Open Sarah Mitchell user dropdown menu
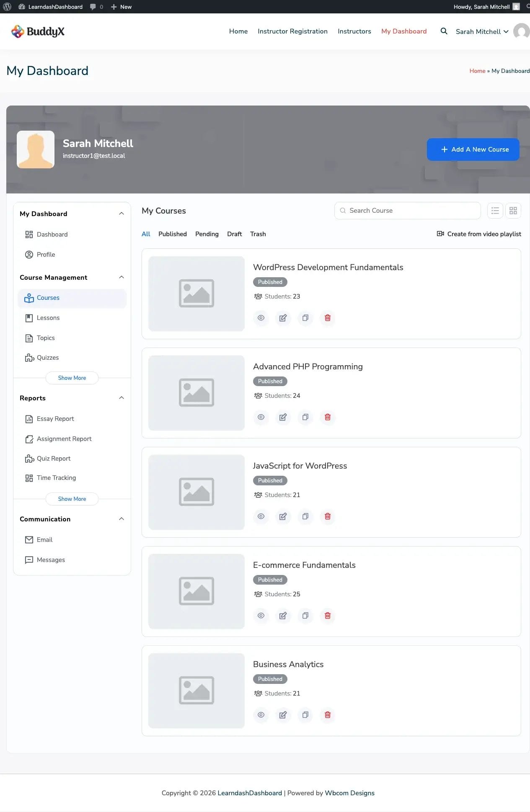Viewport: 530px width, 812px height. pyautogui.click(x=482, y=32)
